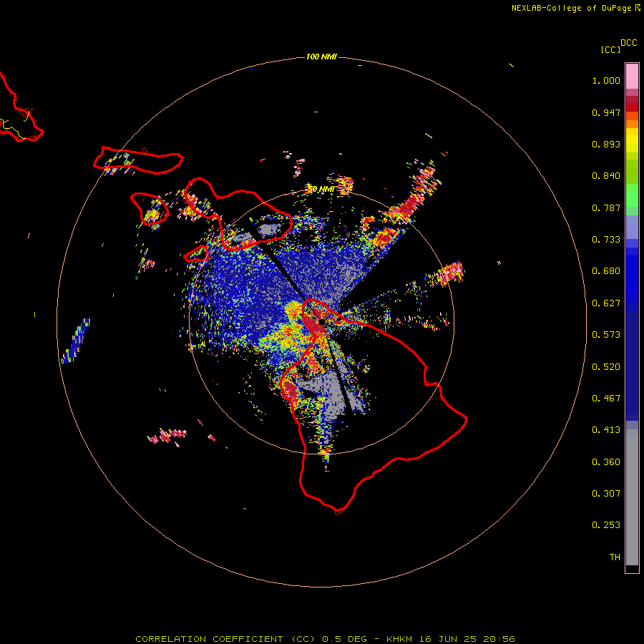Image resolution: width=644 pixels, height=644 pixels.
Task: Select the 0.787 color scale value
Action: [606, 208]
